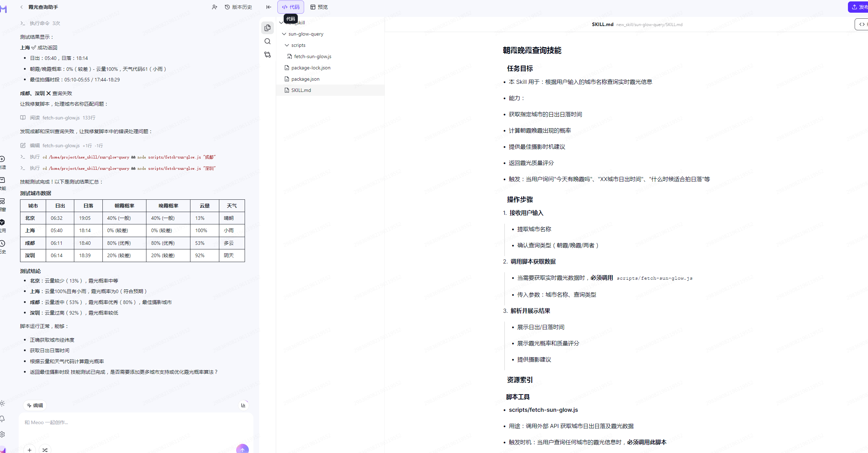Select the 代码 tab

click(291, 7)
